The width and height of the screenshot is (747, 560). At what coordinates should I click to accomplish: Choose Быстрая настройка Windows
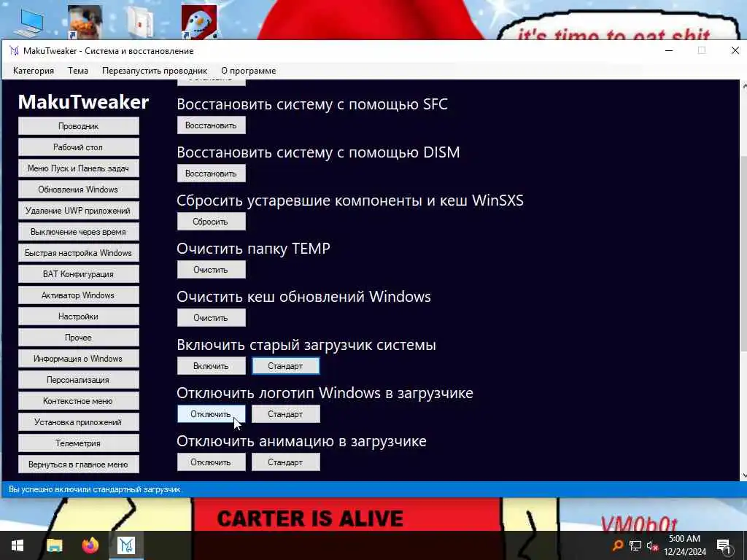79,253
